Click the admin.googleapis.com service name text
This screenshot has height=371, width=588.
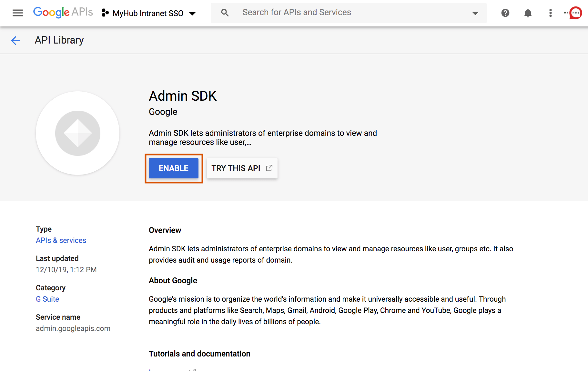tap(73, 328)
